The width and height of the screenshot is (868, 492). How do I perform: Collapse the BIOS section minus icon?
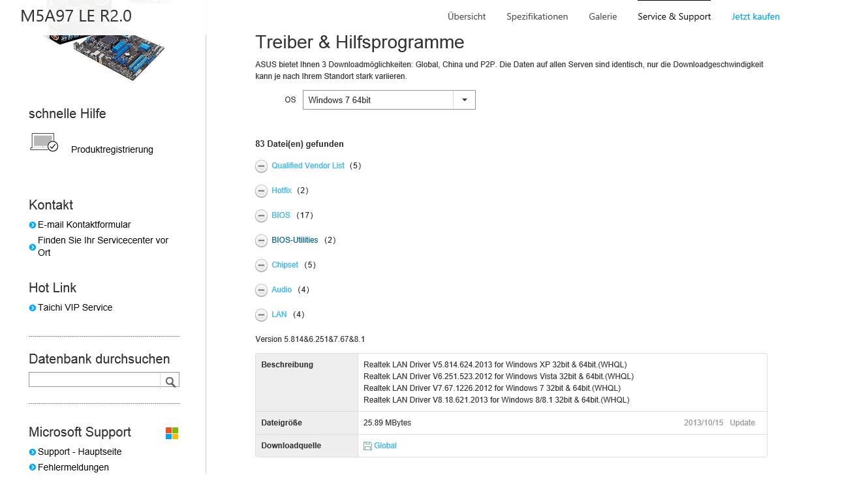tap(261, 216)
